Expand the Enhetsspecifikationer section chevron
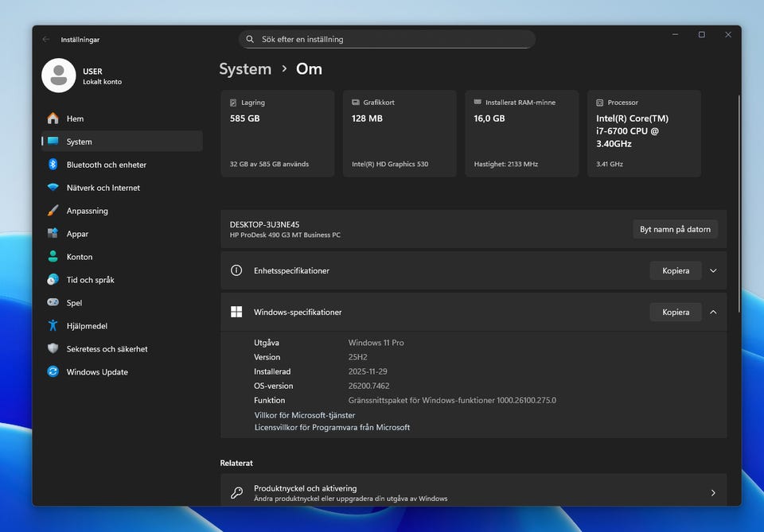 (713, 271)
